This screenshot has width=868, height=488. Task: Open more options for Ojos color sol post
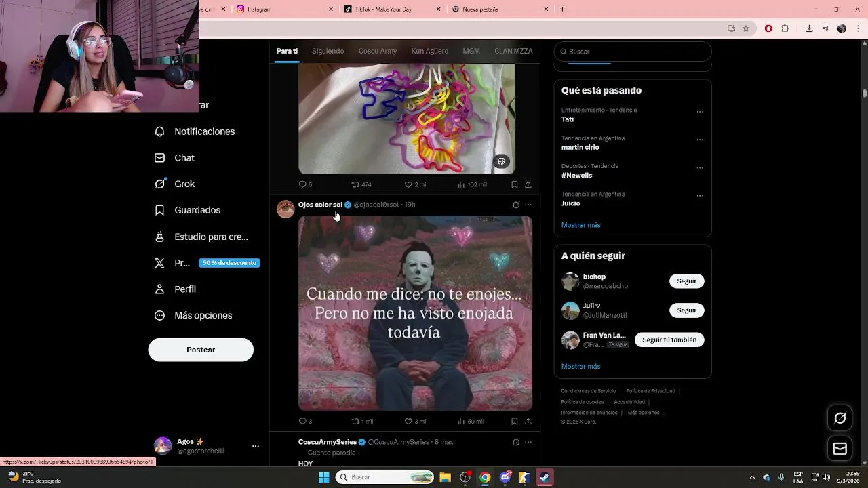pos(528,205)
